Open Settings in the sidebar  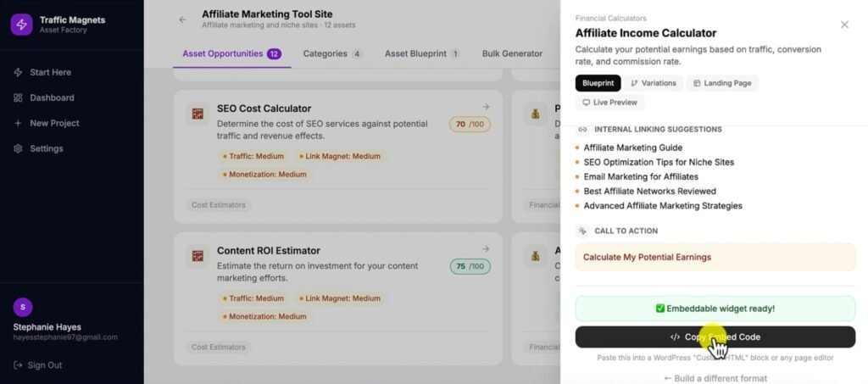point(46,148)
